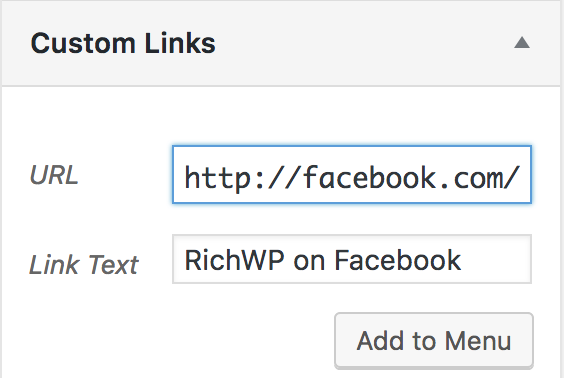Toggle the Custom Links section arrow icon

coord(522,43)
